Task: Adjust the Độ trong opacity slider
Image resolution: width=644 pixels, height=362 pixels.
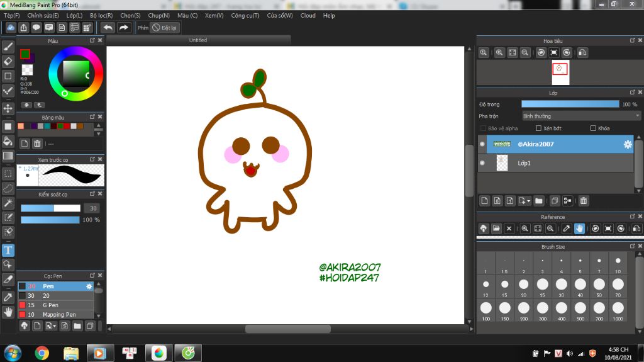Action: tap(570, 104)
